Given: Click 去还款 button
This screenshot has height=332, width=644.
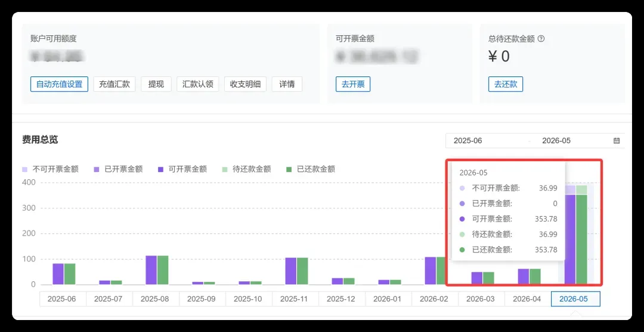Looking at the screenshot, I should [x=506, y=84].
